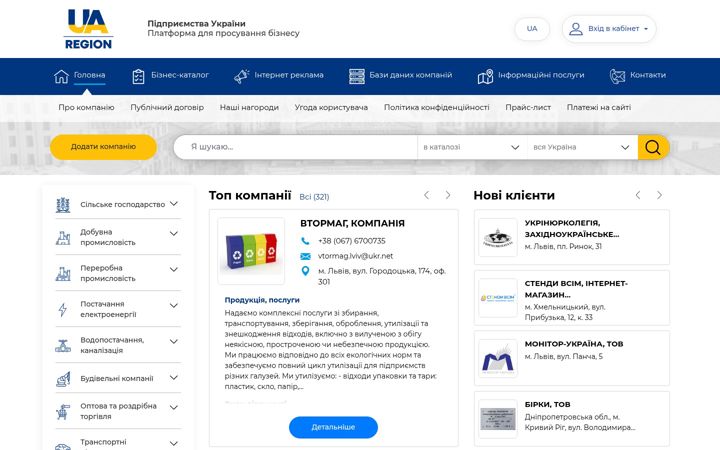The image size is (720, 450).
Task: Open Наші нагороди link
Action: (249, 107)
